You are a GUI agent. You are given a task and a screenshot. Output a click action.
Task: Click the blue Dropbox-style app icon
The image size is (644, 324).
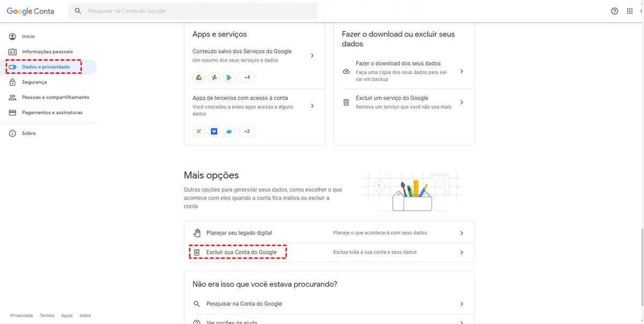pyautogui.click(x=214, y=131)
